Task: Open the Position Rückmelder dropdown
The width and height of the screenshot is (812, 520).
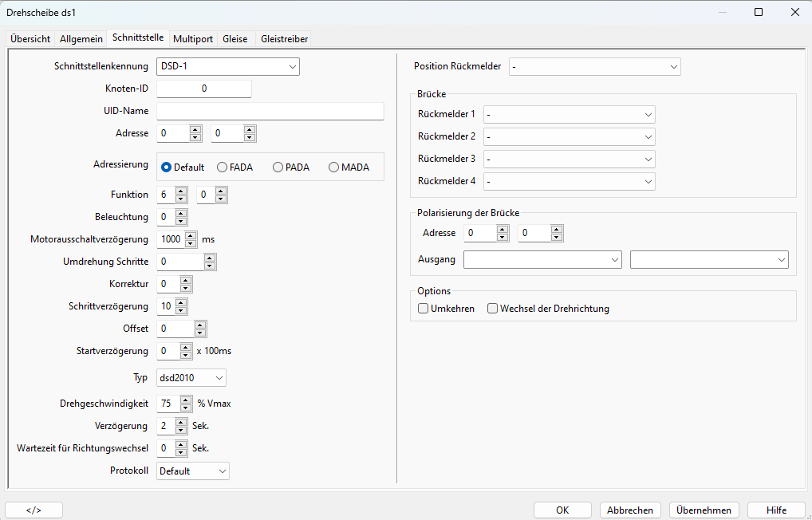Action: [594, 66]
